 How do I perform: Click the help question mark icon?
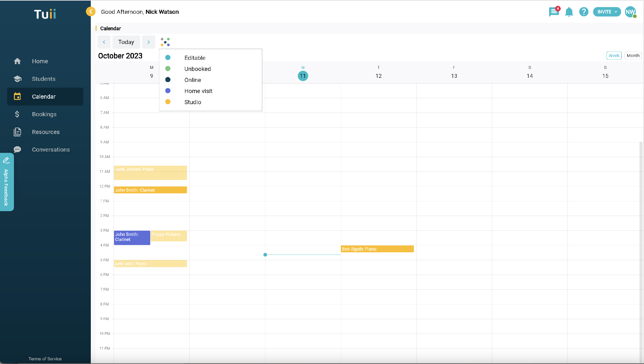(584, 12)
